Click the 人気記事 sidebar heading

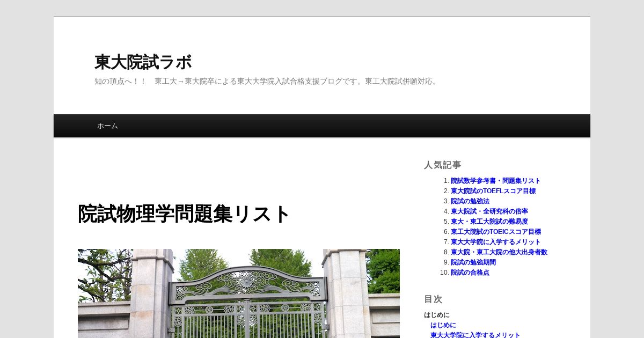point(443,165)
